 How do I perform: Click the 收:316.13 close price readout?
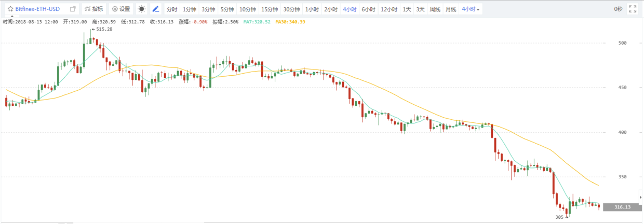pos(162,22)
